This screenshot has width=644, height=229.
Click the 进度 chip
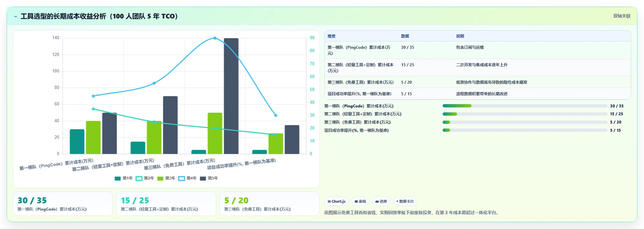[x=381, y=201]
